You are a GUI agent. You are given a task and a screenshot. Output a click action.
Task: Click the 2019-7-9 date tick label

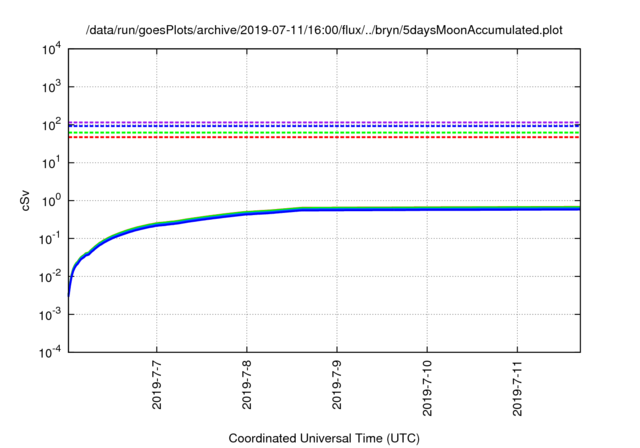pos(337,385)
